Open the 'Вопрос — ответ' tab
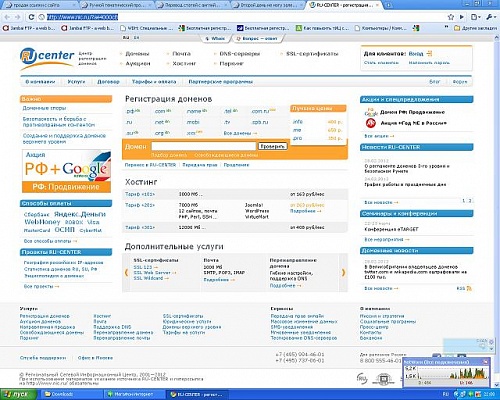 (x=257, y=39)
